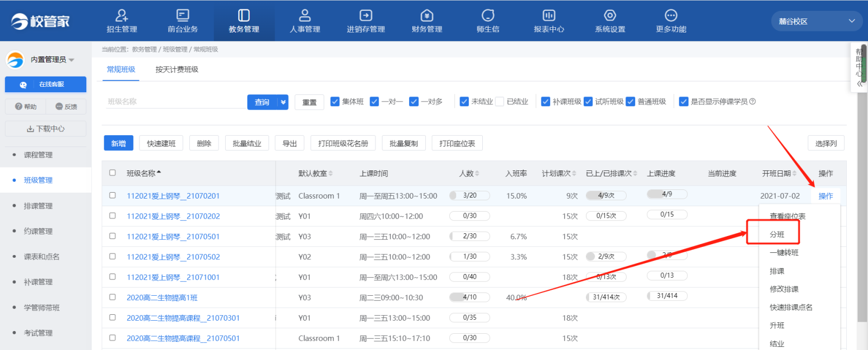Sort by 默认教室 column arrows
This screenshot has height=350, width=868.
click(x=330, y=174)
